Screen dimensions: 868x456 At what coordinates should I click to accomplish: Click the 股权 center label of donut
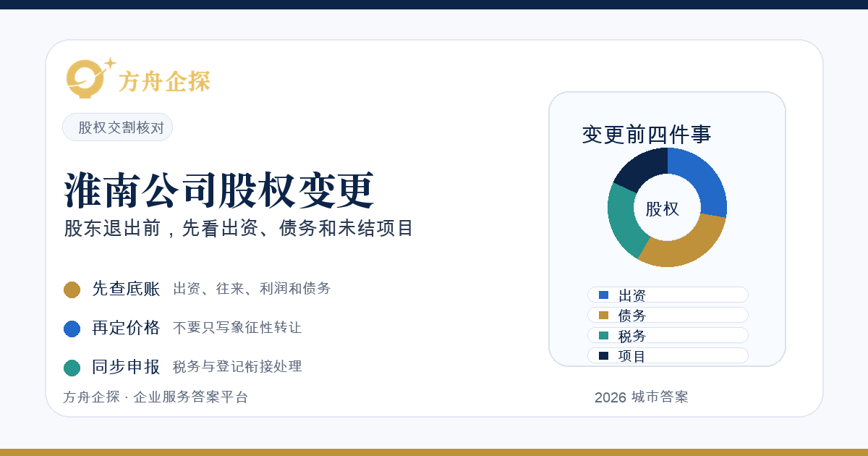(x=663, y=209)
